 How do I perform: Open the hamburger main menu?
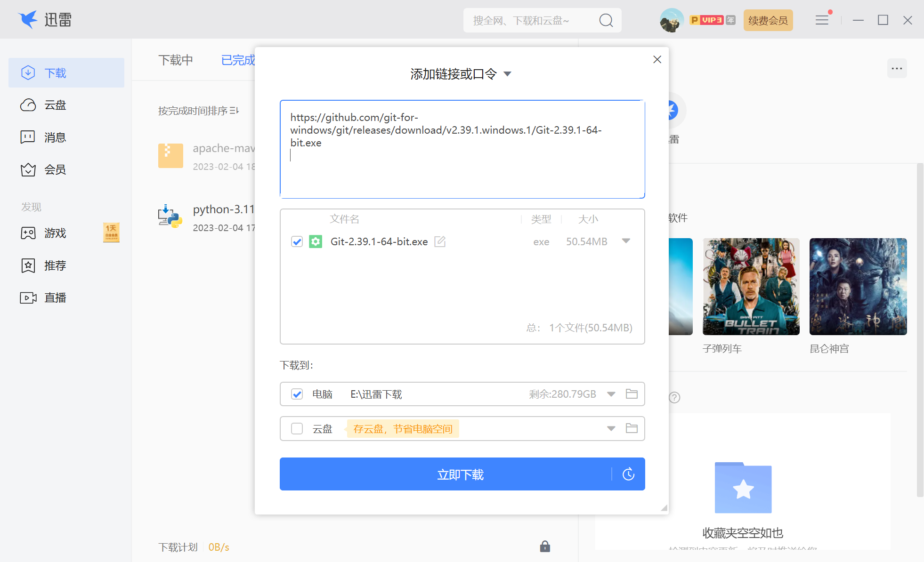pos(822,20)
